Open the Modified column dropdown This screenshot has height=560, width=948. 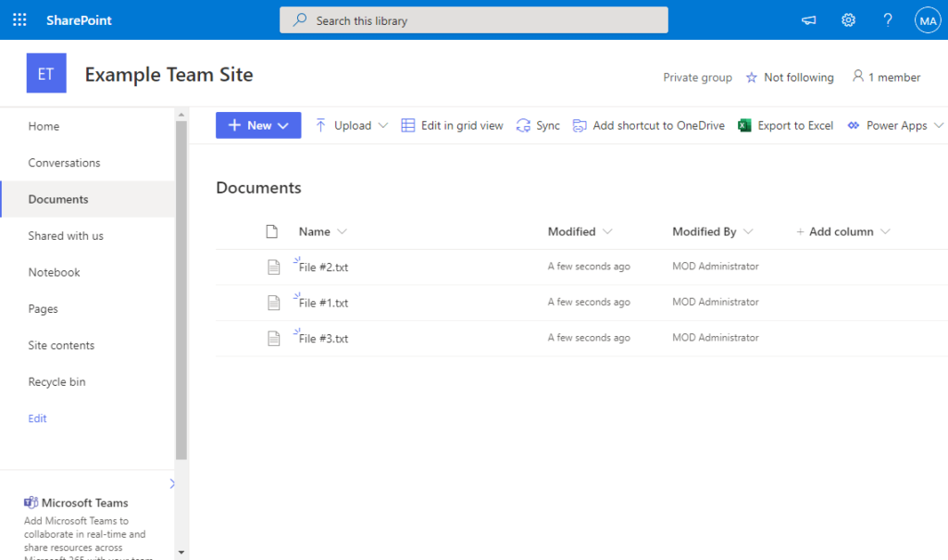pos(607,231)
